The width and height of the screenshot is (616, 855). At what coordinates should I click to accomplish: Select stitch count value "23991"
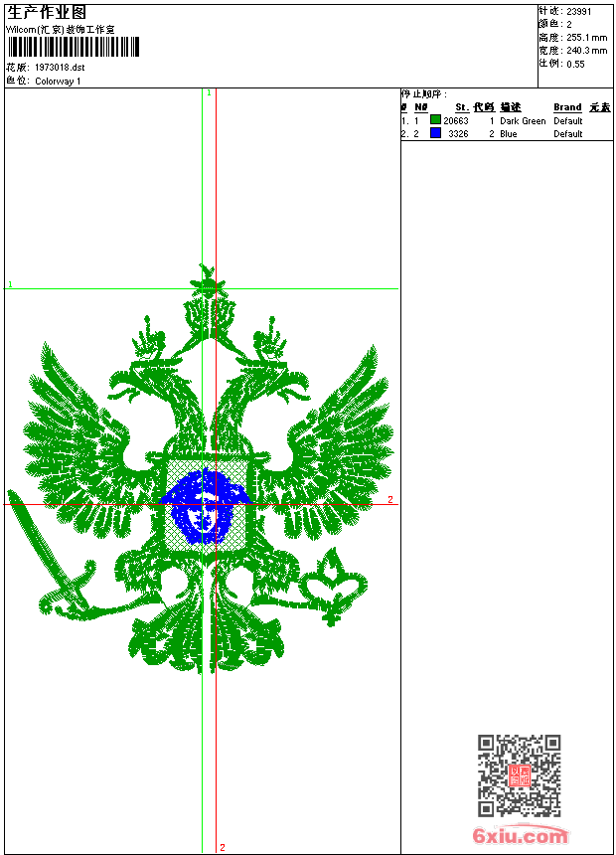(x=579, y=12)
